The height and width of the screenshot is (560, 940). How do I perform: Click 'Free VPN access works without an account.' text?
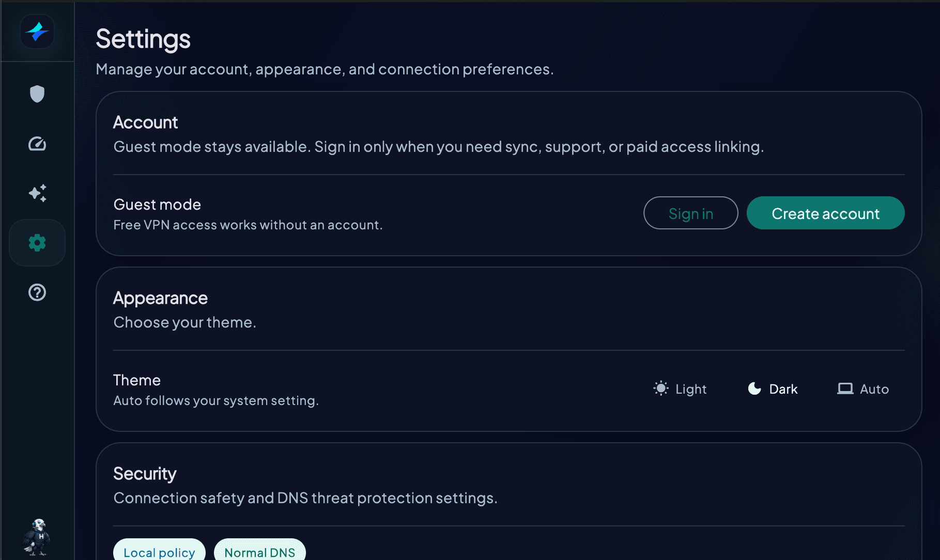tap(248, 225)
